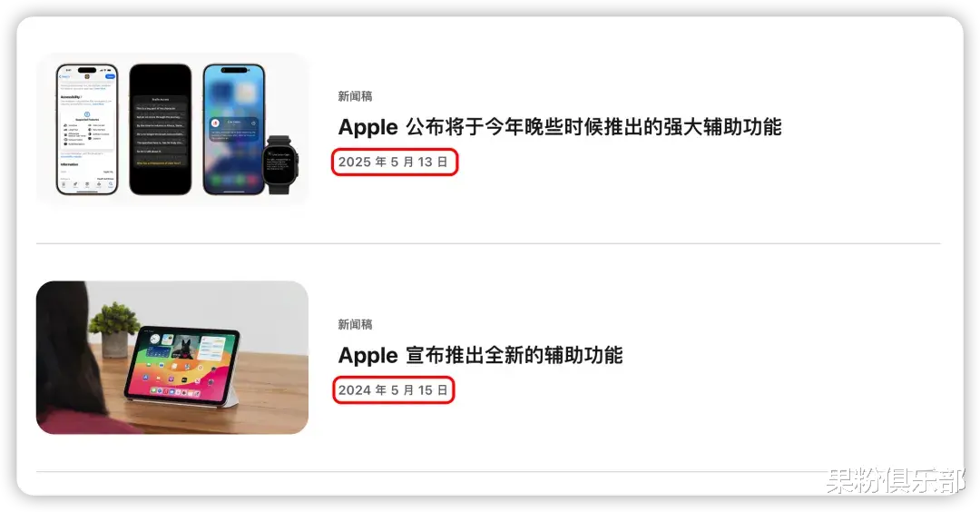This screenshot has height=512, width=980.
Task: Click the blue blurred iPhone with Live Listen card
Action: [234, 130]
